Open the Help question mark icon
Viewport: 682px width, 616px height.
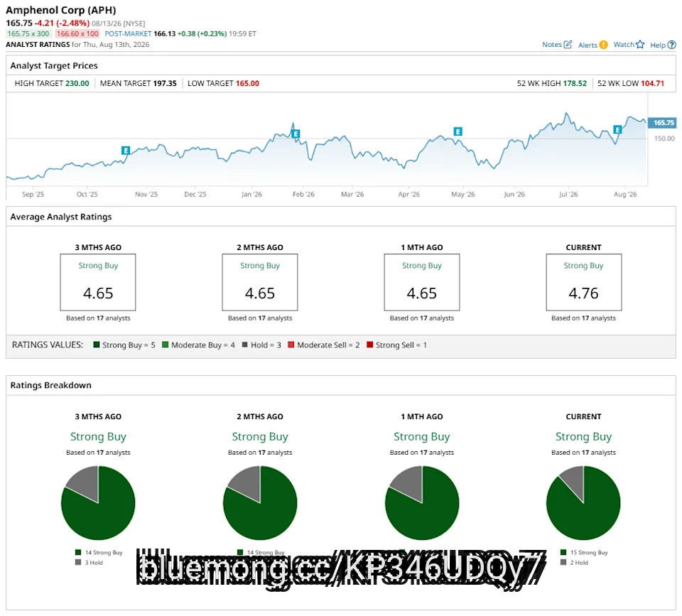pos(672,45)
